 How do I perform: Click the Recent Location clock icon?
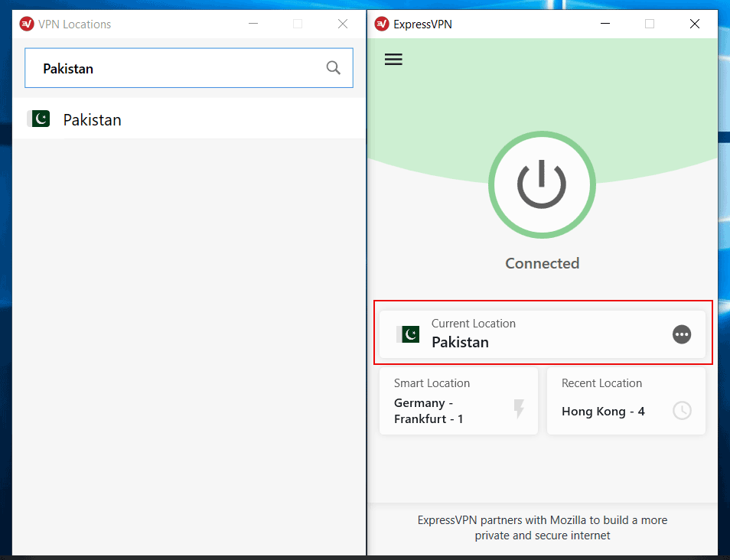point(682,411)
